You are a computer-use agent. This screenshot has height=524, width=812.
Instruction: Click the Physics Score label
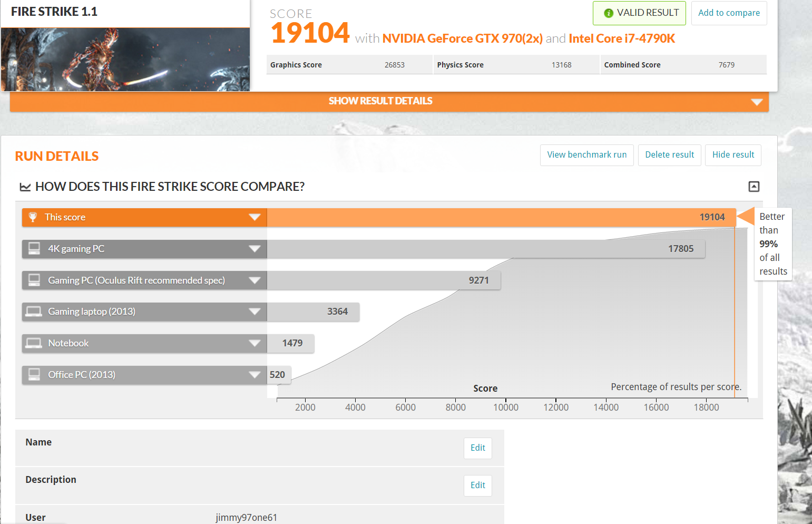pyautogui.click(x=461, y=65)
